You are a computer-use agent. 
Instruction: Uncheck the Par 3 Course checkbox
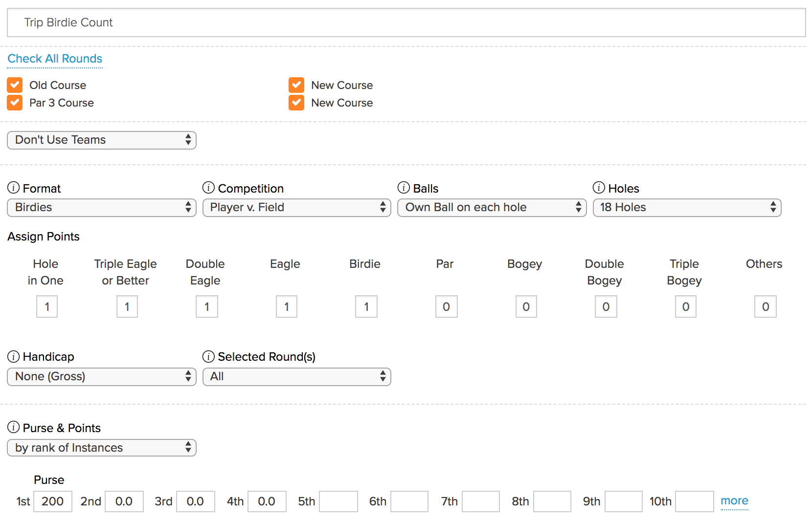tap(15, 103)
